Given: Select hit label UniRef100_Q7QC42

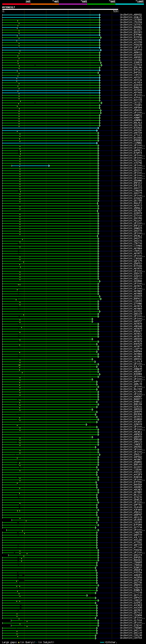Looking at the screenshot, I should (x=131, y=625).
